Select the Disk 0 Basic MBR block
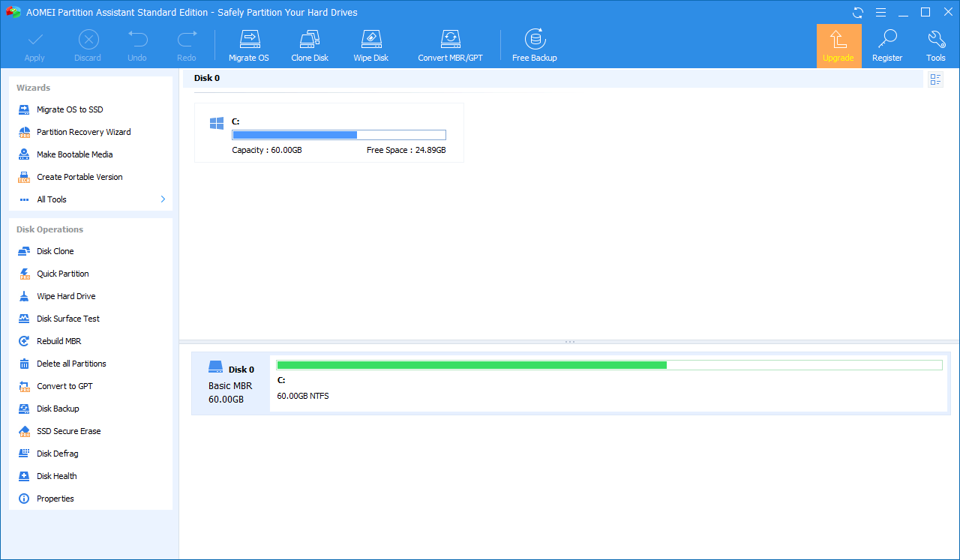 [230, 382]
